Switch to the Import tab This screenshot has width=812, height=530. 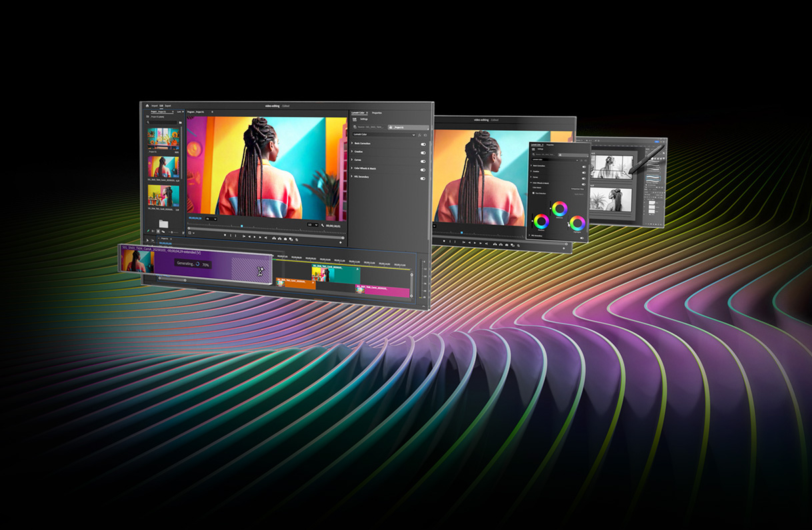(154, 105)
